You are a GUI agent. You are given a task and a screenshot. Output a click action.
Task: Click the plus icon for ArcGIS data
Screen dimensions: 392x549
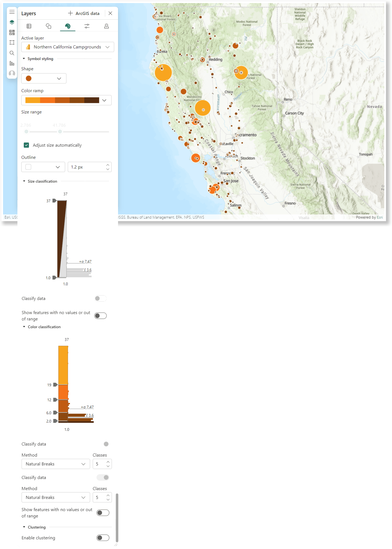(x=70, y=13)
